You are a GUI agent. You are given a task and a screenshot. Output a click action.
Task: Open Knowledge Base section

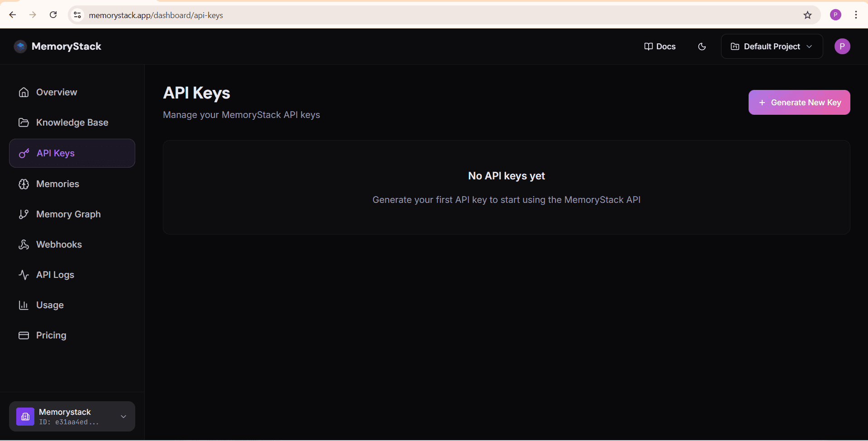(x=72, y=122)
